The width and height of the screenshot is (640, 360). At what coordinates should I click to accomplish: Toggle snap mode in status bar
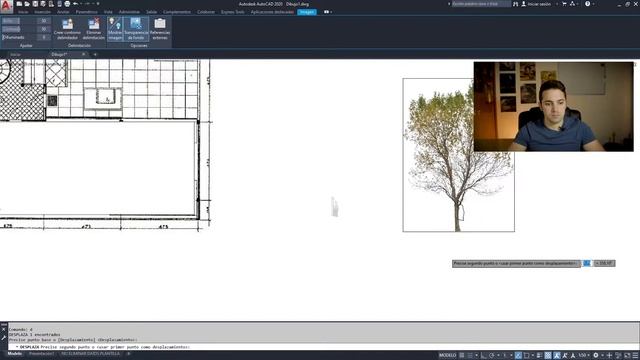point(470,356)
